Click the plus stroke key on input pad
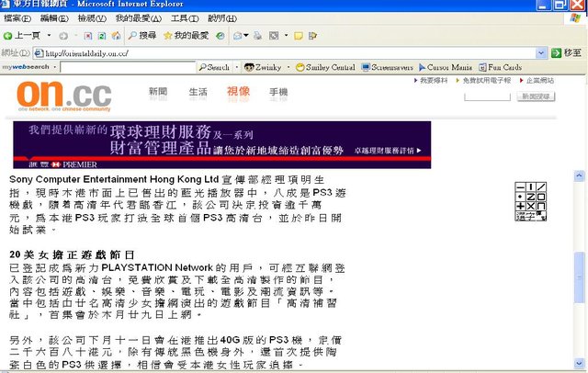This screenshot has height=373, width=588. click(521, 206)
